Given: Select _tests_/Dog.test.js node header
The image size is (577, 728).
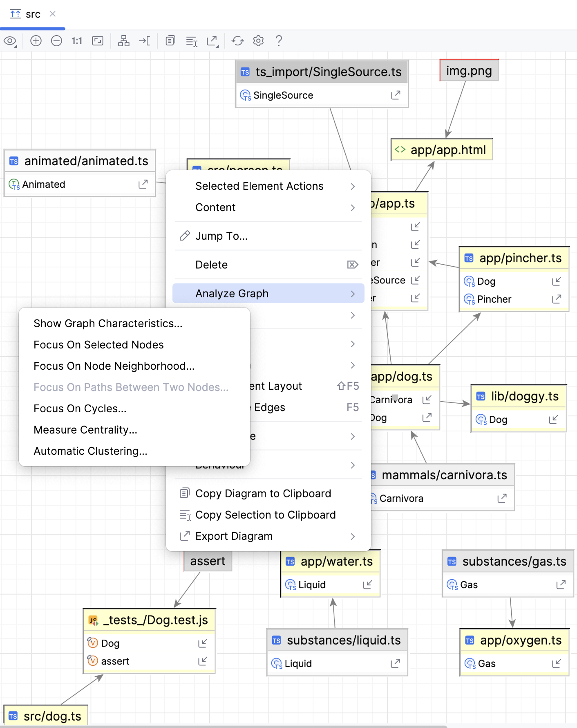Looking at the screenshot, I should point(149,620).
